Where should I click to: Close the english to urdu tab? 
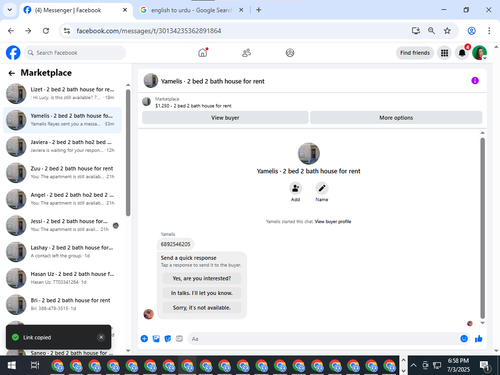click(241, 10)
